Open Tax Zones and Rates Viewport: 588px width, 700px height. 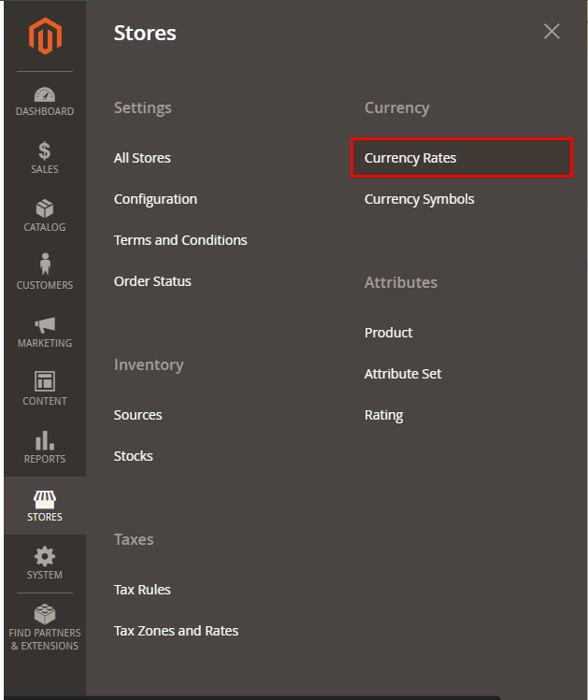click(x=176, y=631)
